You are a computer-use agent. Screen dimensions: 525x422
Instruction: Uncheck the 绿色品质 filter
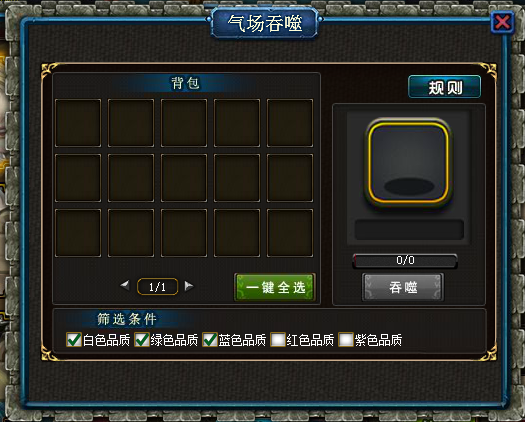(142, 340)
